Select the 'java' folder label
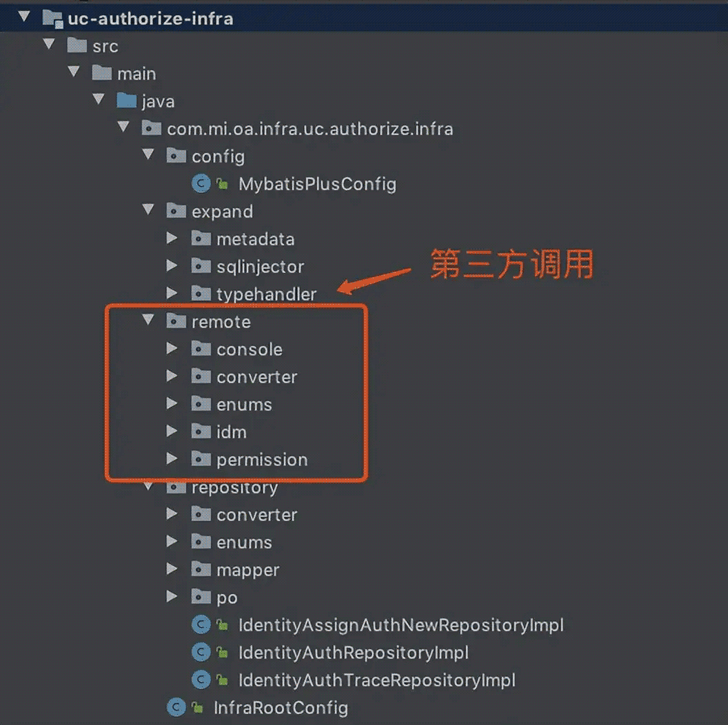Image resolution: width=728 pixels, height=725 pixels. (x=159, y=101)
